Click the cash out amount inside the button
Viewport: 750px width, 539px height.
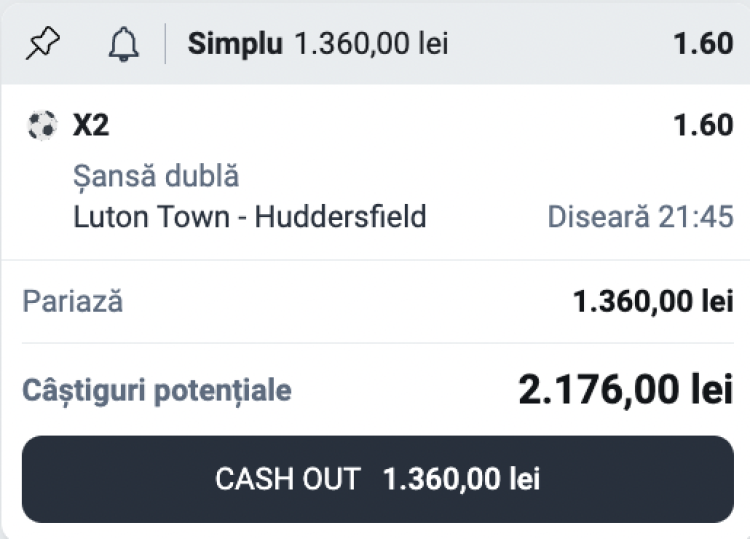[461, 479]
